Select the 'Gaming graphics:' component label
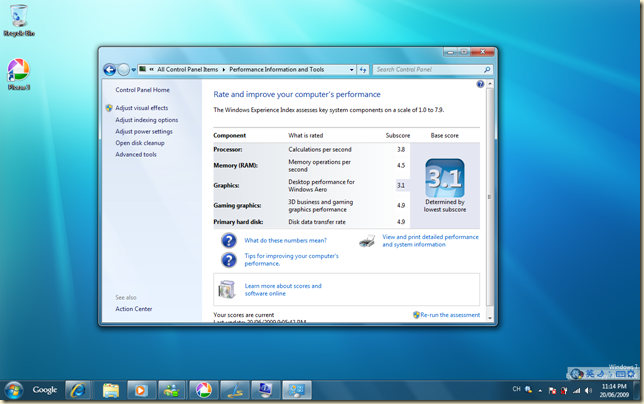 pyautogui.click(x=237, y=205)
